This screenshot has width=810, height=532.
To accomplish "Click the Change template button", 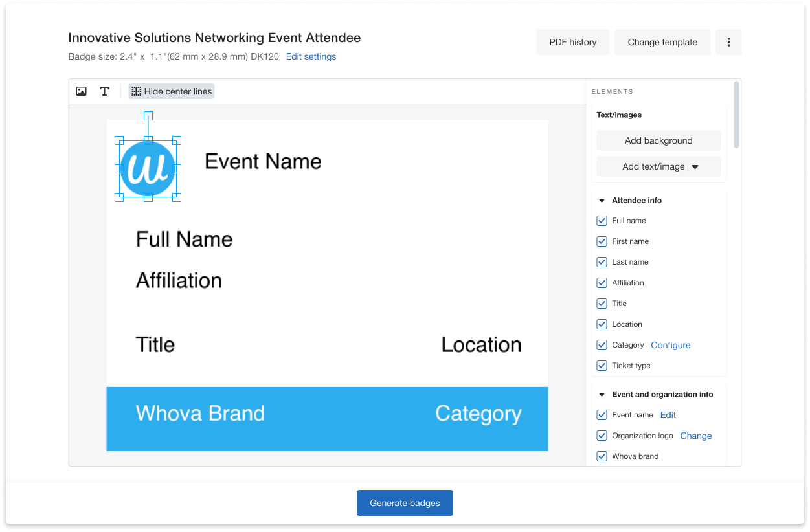I will pos(662,42).
